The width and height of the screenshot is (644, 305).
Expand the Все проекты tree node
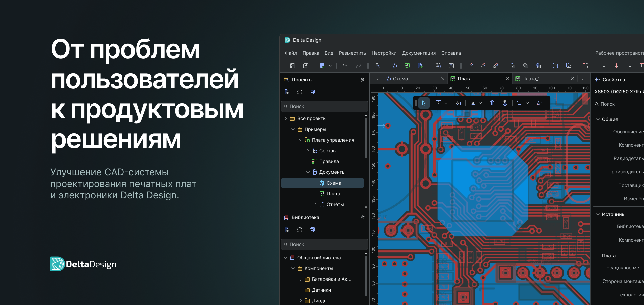(x=286, y=118)
